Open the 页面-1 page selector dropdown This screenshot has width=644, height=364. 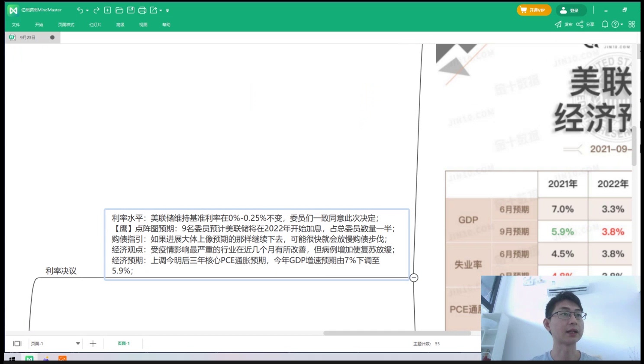(x=78, y=344)
